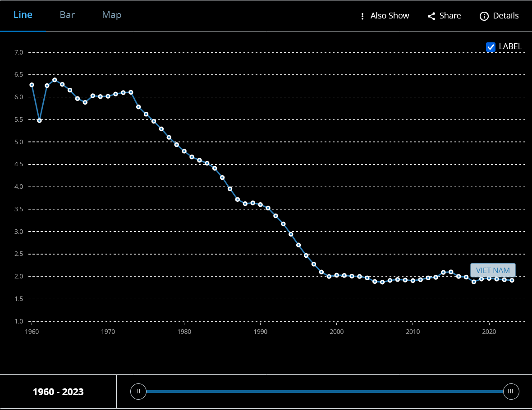
Task: Select the 1963 peak data point
Action: click(55, 80)
